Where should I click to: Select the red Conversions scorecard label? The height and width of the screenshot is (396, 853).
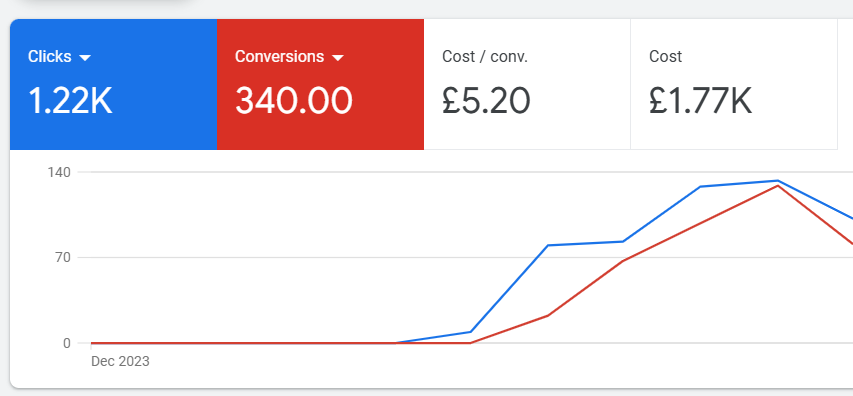[x=280, y=57]
